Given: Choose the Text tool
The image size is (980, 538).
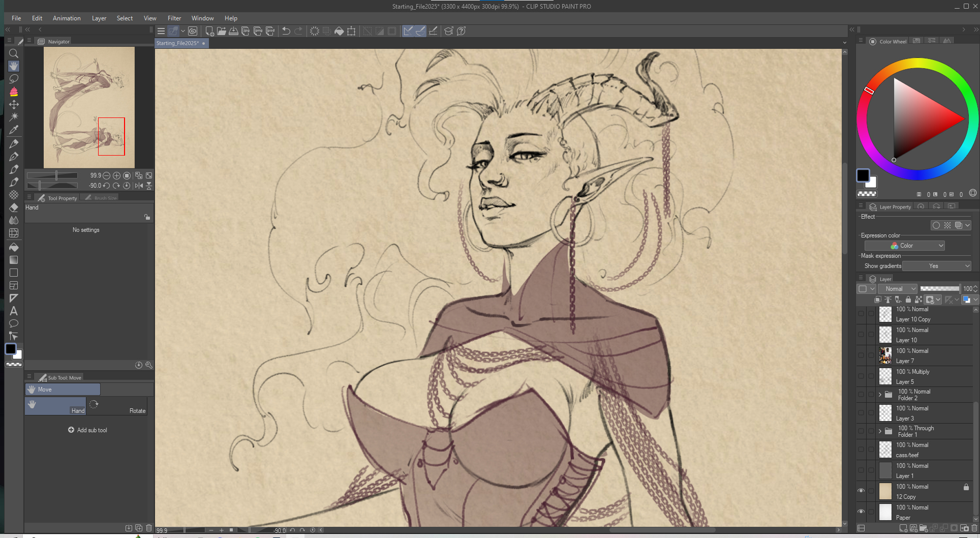Looking at the screenshot, I should click(14, 311).
